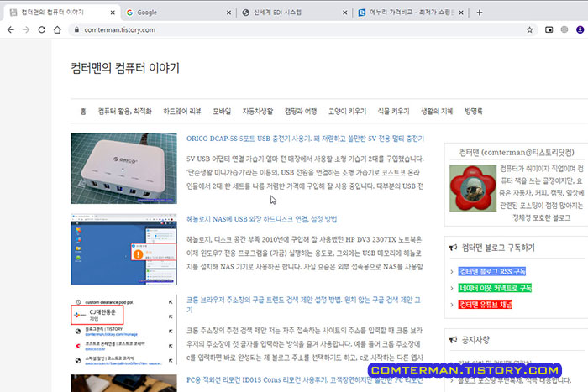Switch to the Google tab
This screenshot has height=392, width=588.
click(178, 13)
